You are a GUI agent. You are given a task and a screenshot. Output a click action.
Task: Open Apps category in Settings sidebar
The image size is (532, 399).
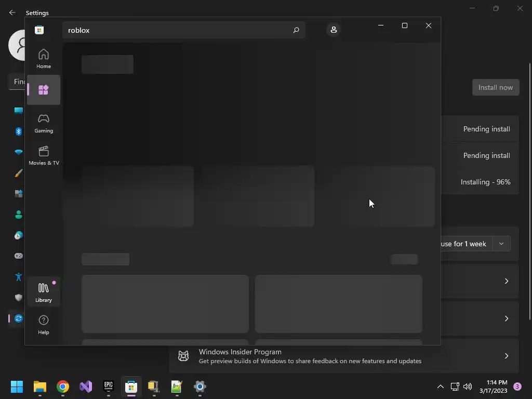[19, 194]
